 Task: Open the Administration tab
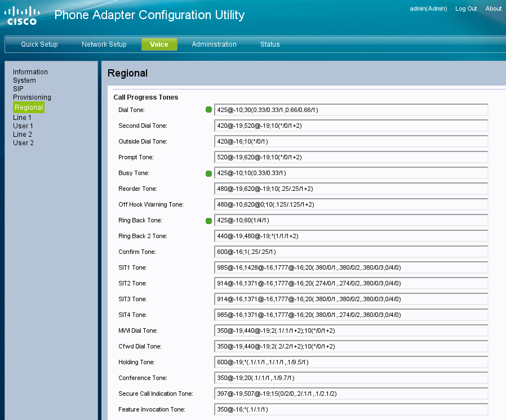214,44
